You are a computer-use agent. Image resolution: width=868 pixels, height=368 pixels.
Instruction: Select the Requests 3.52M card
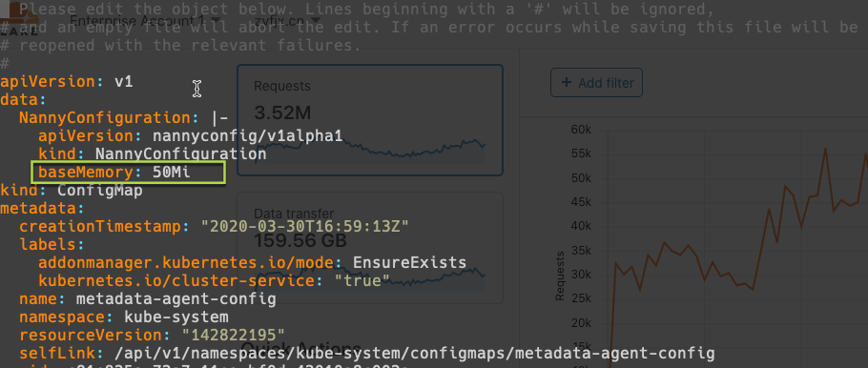(370, 120)
